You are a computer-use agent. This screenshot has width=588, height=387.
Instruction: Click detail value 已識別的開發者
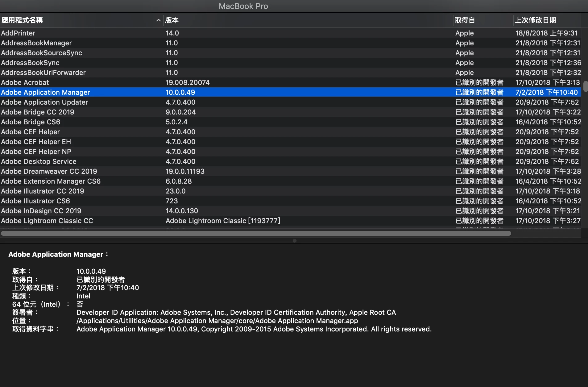(101, 280)
